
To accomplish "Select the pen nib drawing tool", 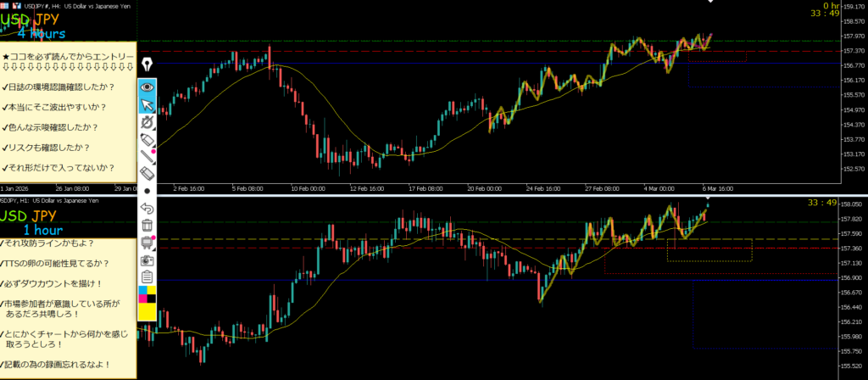I will coord(147,64).
